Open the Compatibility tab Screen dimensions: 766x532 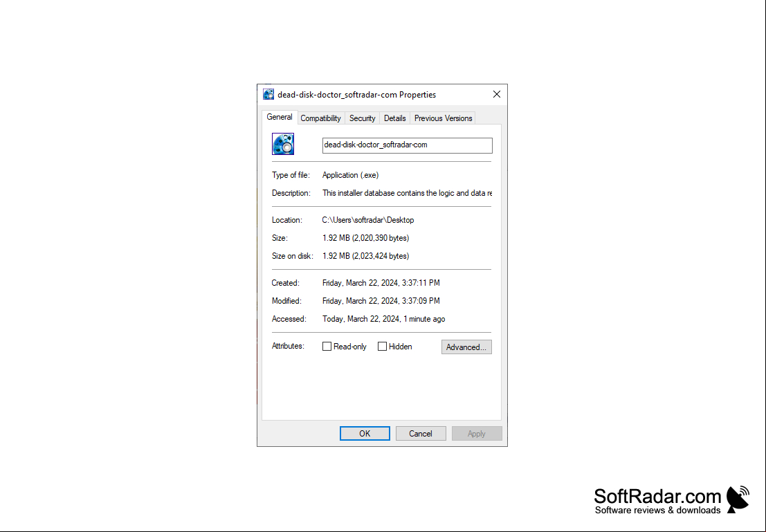[x=320, y=118]
